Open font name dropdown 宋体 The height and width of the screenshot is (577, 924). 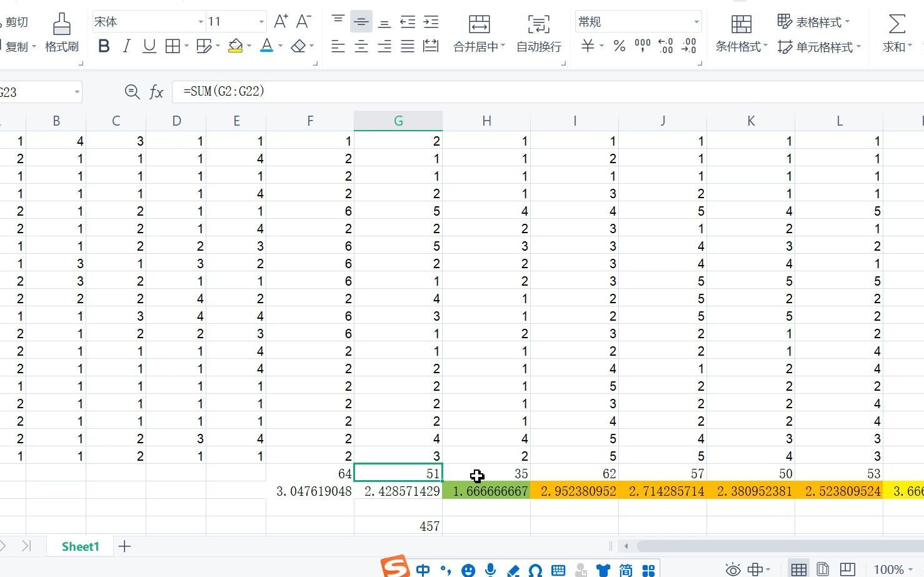click(x=201, y=22)
